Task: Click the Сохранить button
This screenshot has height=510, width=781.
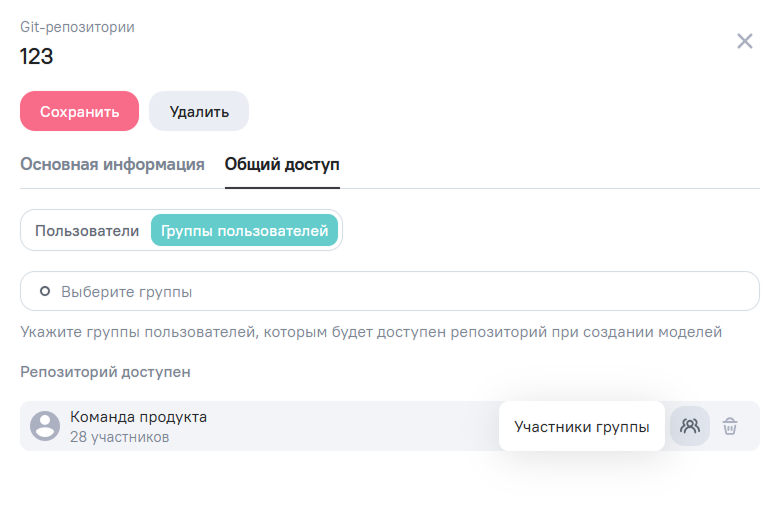Action: pyautogui.click(x=79, y=111)
